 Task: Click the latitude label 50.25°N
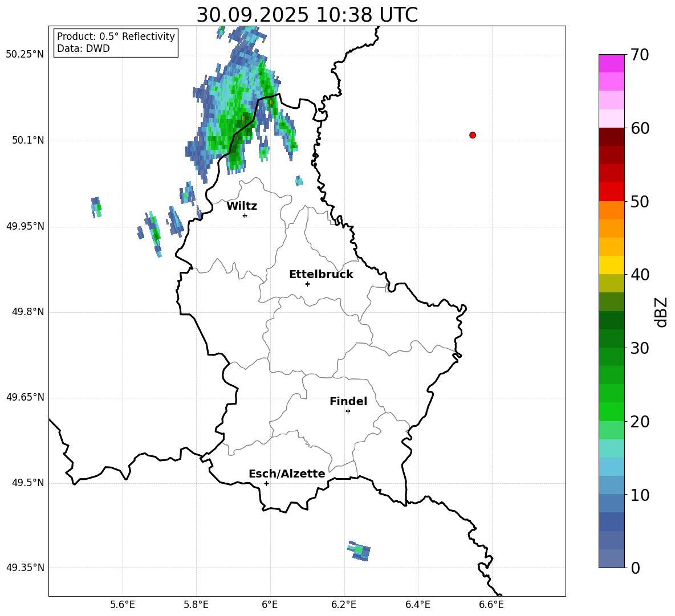25,55
